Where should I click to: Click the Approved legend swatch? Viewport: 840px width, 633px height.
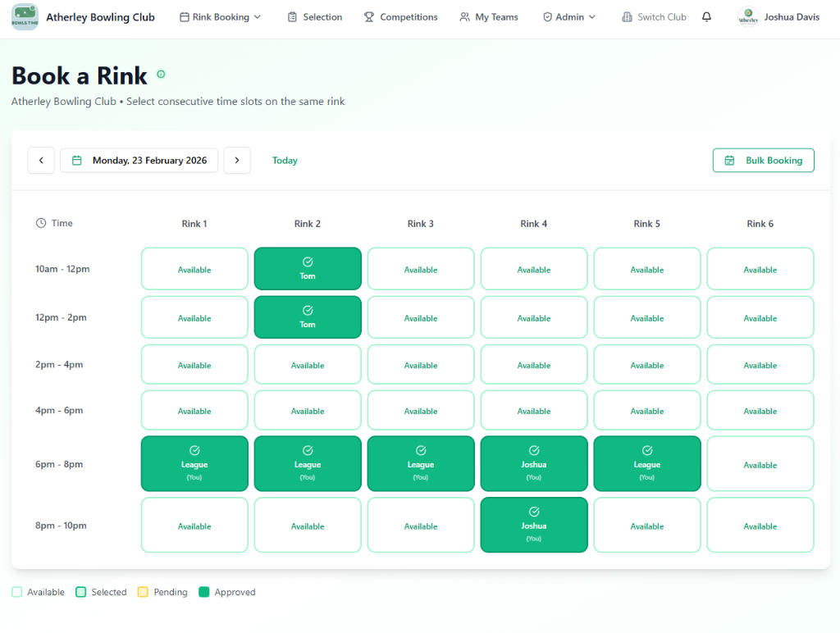tap(203, 592)
